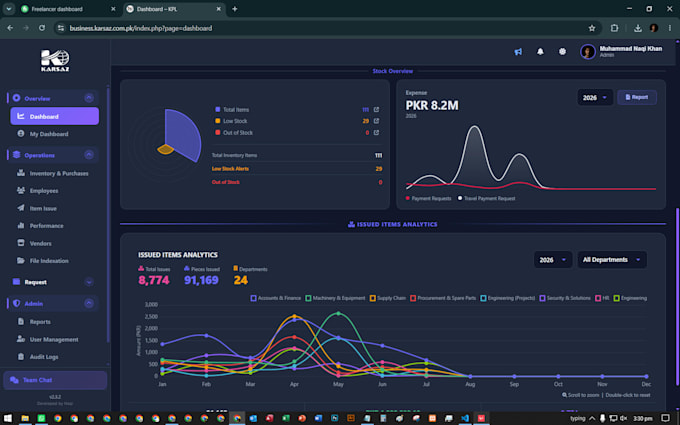Click the Low Stock Alerts row
This screenshot has width=680, height=425.
297,169
